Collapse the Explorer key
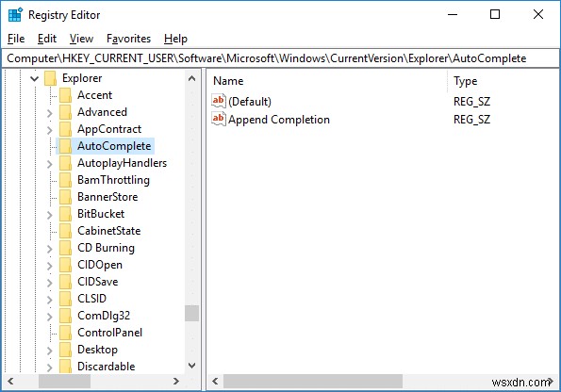Image resolution: width=561 pixels, height=392 pixels. [34, 78]
